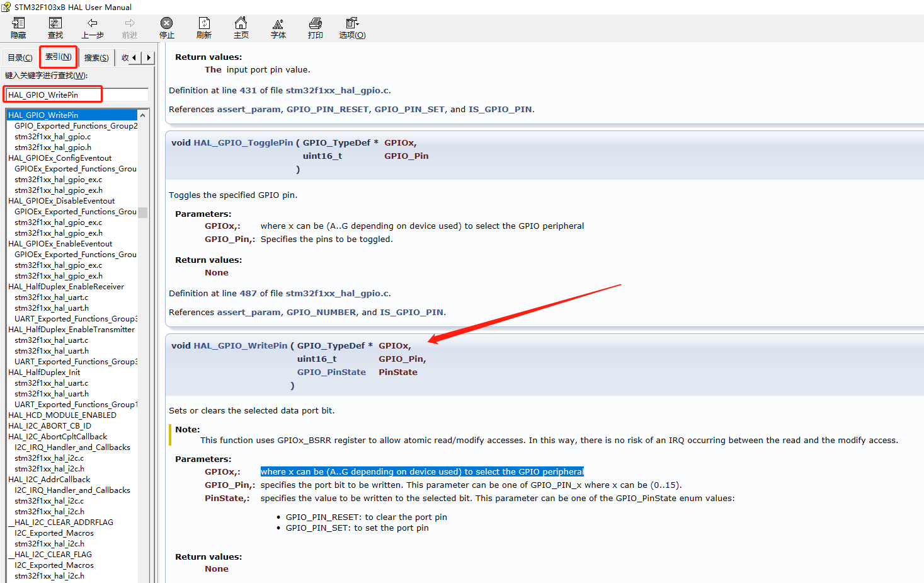The image size is (924, 583).
Task: Open GPIO_PIN_SET reference link
Action: [409, 109]
